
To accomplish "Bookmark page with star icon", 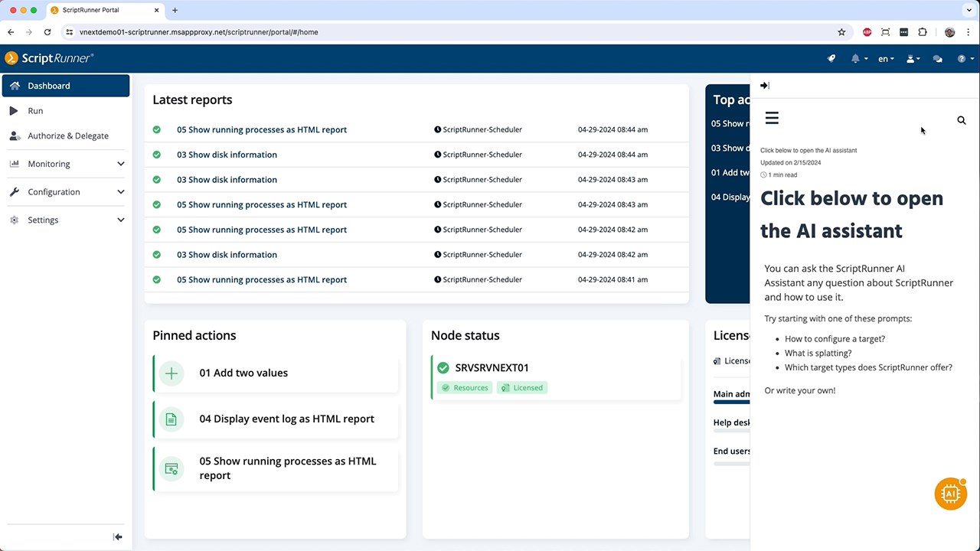I will point(841,32).
